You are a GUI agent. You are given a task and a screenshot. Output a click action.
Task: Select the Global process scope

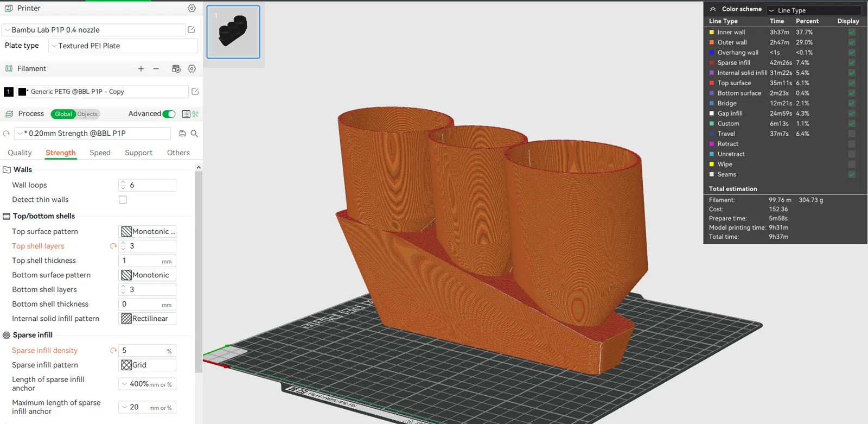coord(63,114)
